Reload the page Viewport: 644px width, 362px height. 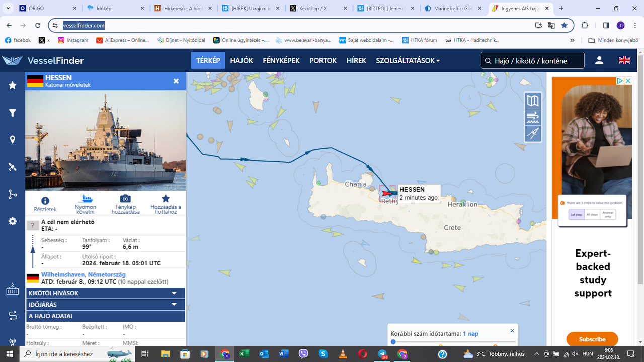(38, 25)
